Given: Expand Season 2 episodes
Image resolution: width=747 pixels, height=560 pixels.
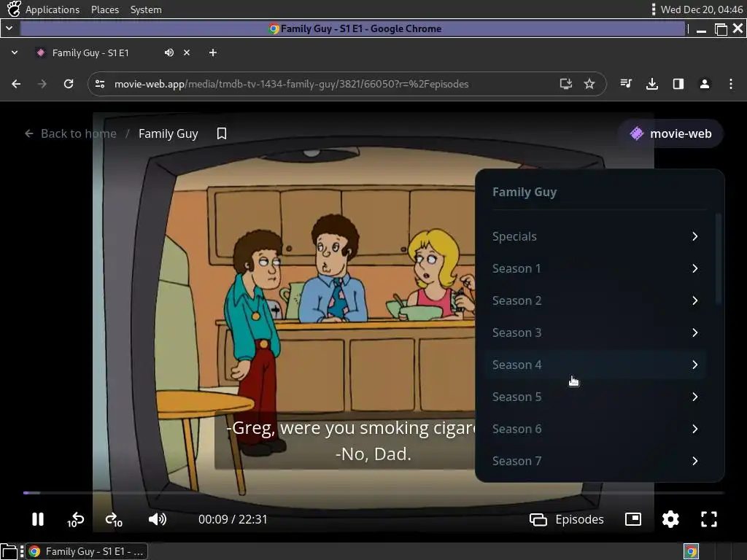Looking at the screenshot, I should (595, 300).
